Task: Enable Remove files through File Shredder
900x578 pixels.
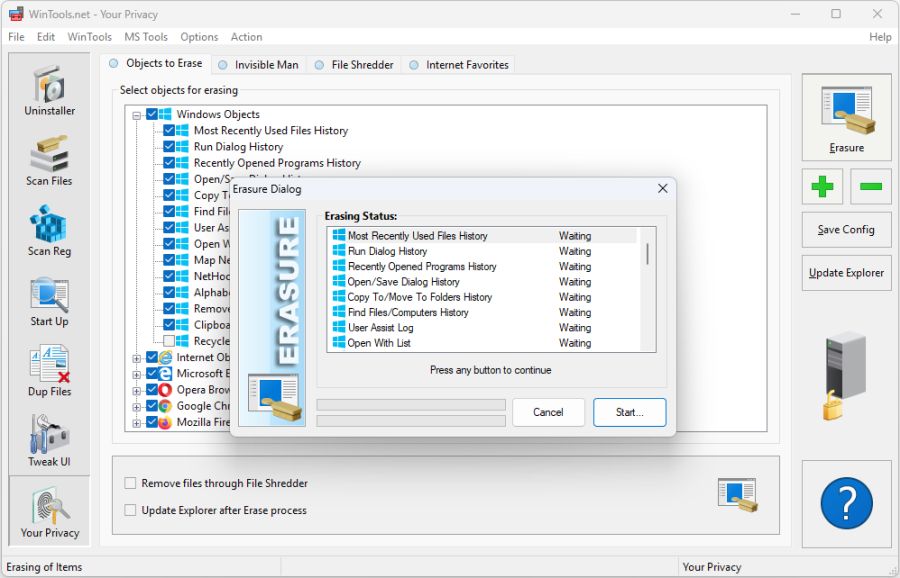Action: [x=130, y=482]
